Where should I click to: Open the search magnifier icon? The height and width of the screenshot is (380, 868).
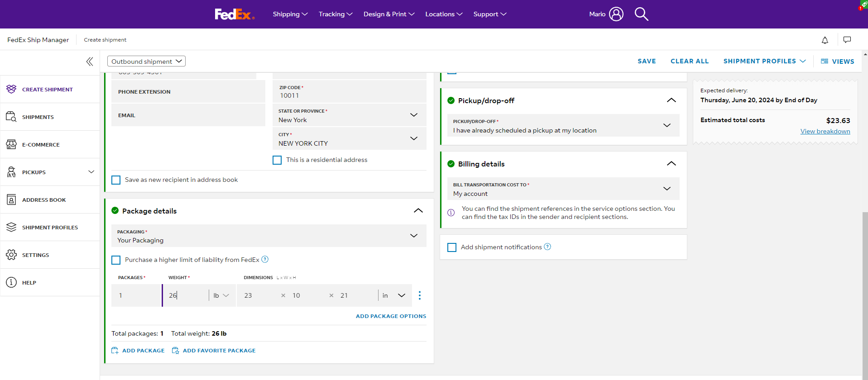[x=641, y=14]
